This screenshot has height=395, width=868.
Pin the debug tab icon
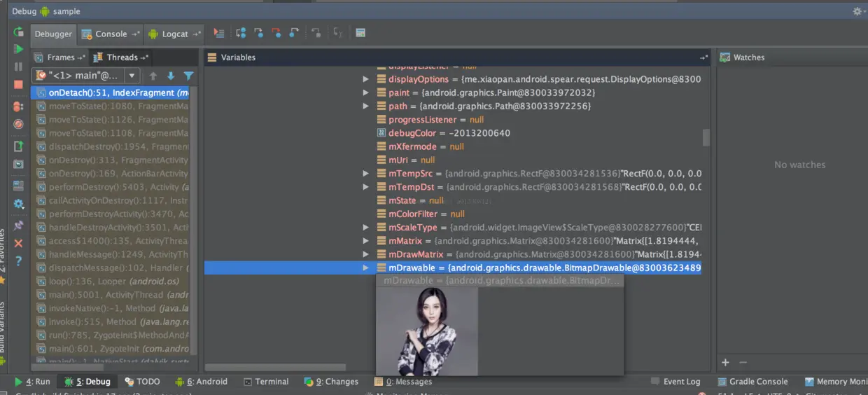tap(18, 226)
